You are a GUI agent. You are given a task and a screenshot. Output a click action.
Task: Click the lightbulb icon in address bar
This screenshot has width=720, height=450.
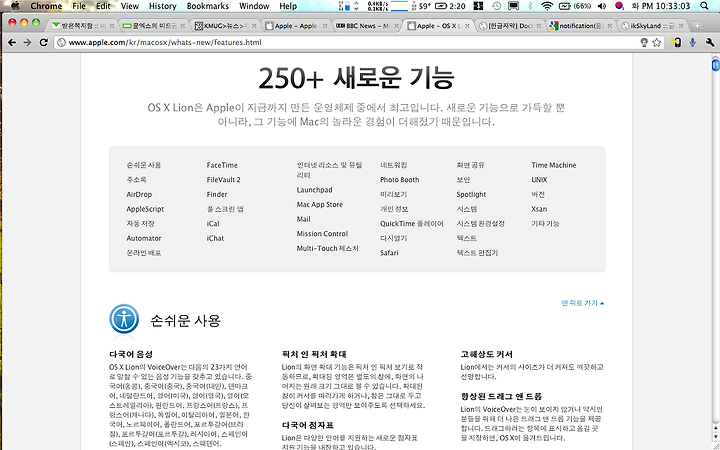pyautogui.click(x=644, y=42)
